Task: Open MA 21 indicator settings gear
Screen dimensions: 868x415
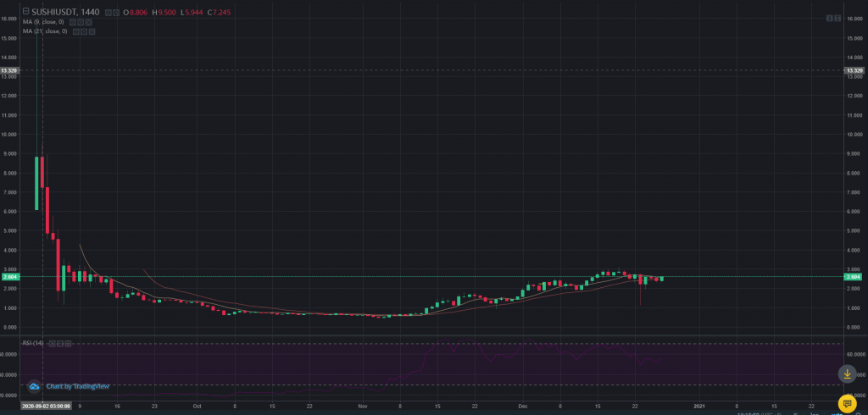Action: (83, 31)
